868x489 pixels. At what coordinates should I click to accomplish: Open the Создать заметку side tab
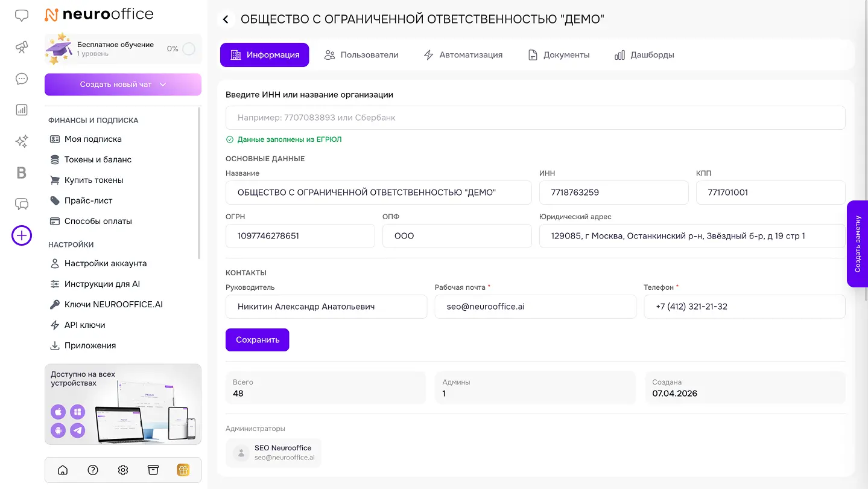click(858, 244)
